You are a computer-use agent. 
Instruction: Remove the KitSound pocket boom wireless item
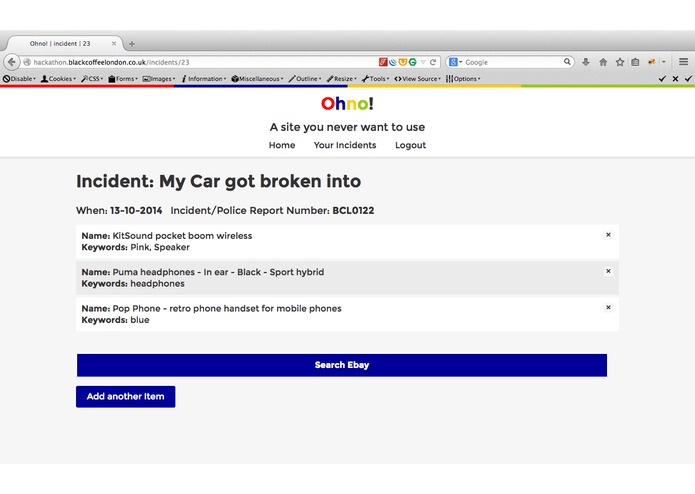coord(608,235)
